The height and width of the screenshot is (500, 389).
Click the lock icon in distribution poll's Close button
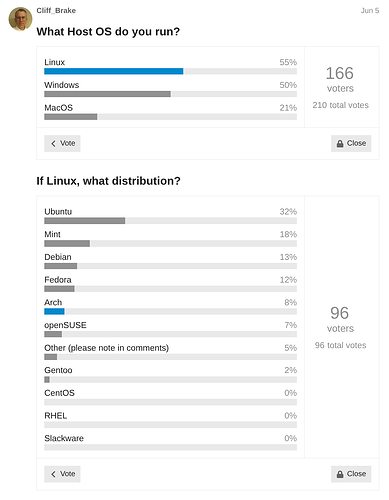[x=340, y=474]
